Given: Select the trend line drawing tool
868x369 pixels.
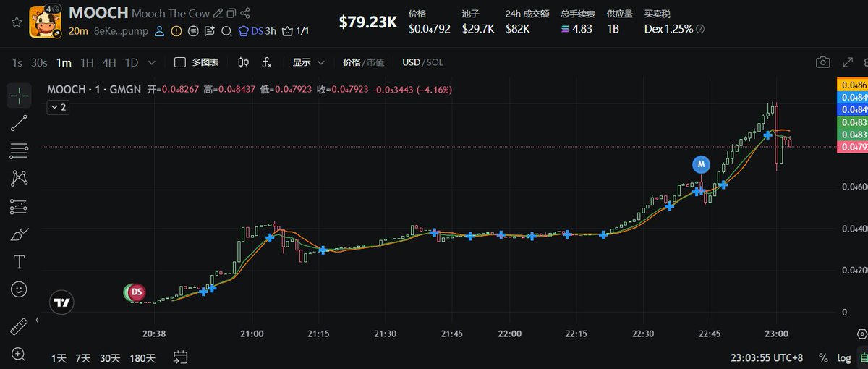Looking at the screenshot, I should [x=20, y=123].
